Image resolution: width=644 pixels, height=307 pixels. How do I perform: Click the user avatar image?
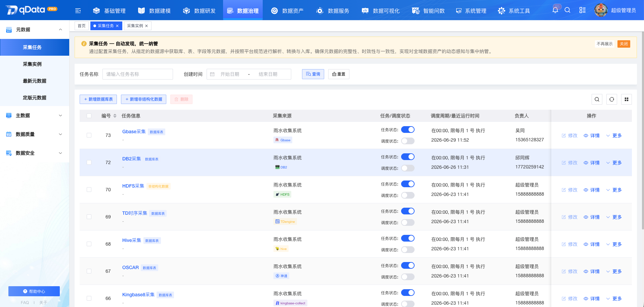coord(601,10)
